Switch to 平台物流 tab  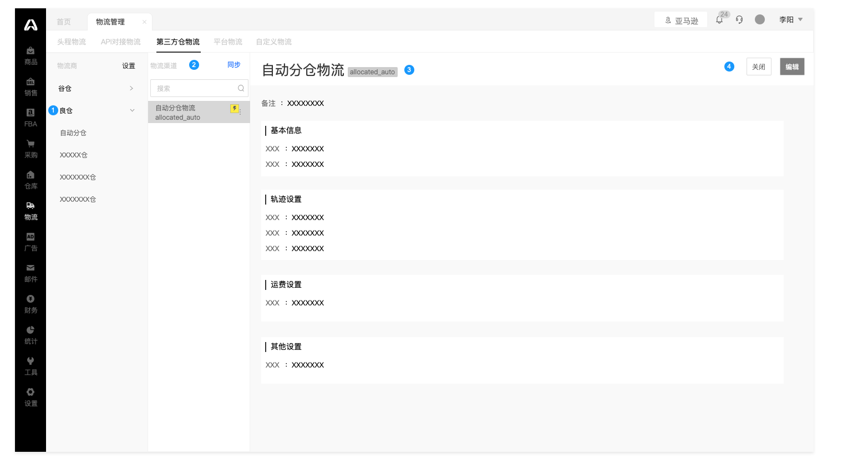coord(228,42)
